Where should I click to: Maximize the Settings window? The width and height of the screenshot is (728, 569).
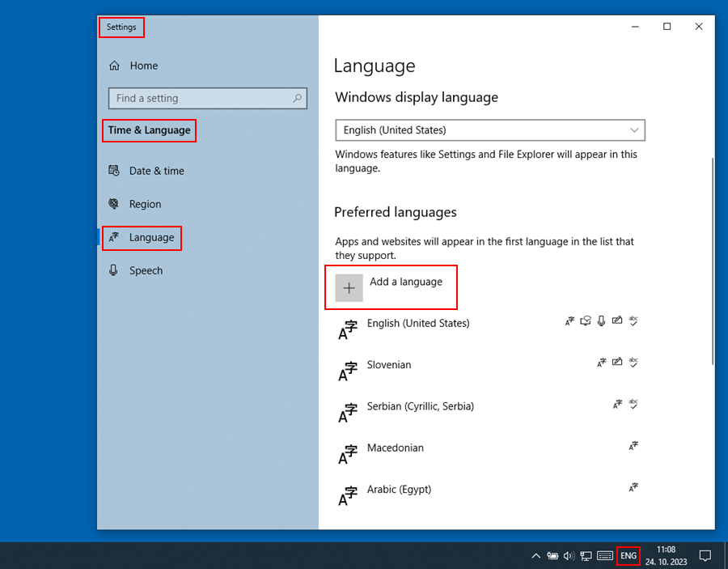(x=667, y=27)
